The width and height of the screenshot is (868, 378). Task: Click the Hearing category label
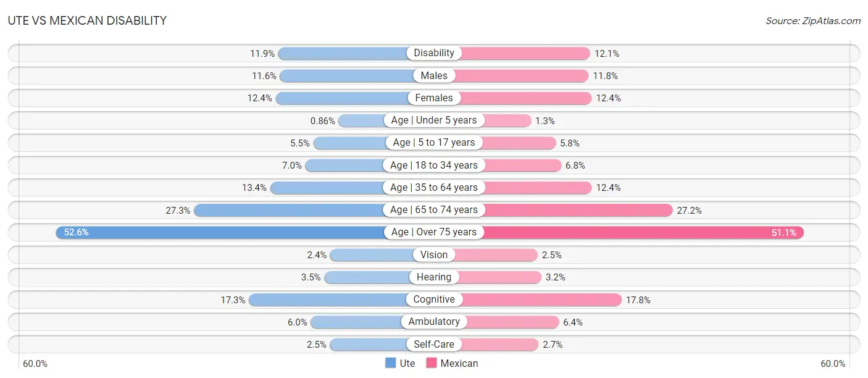tap(434, 277)
